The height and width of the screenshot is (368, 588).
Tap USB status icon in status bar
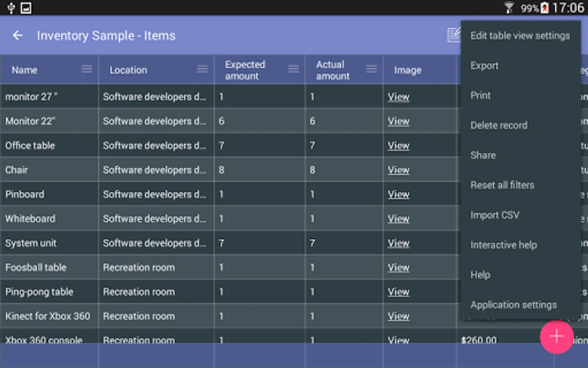(11, 8)
